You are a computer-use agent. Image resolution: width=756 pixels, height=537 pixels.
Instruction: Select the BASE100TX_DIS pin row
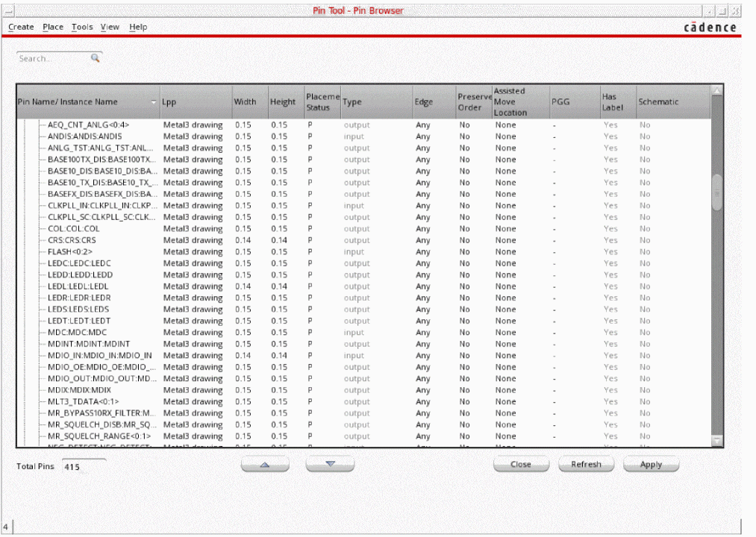coord(363,160)
